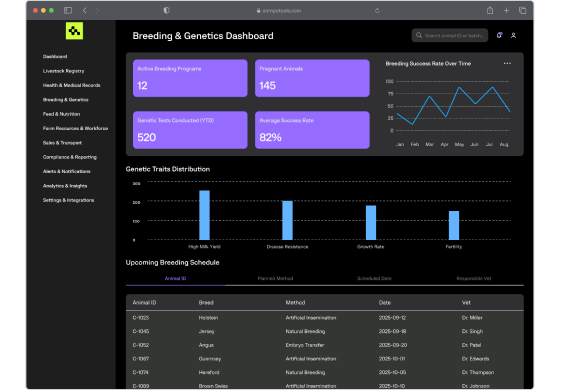Open the Responsible Vet tab
The height and width of the screenshot is (390, 561).
pos(474,278)
